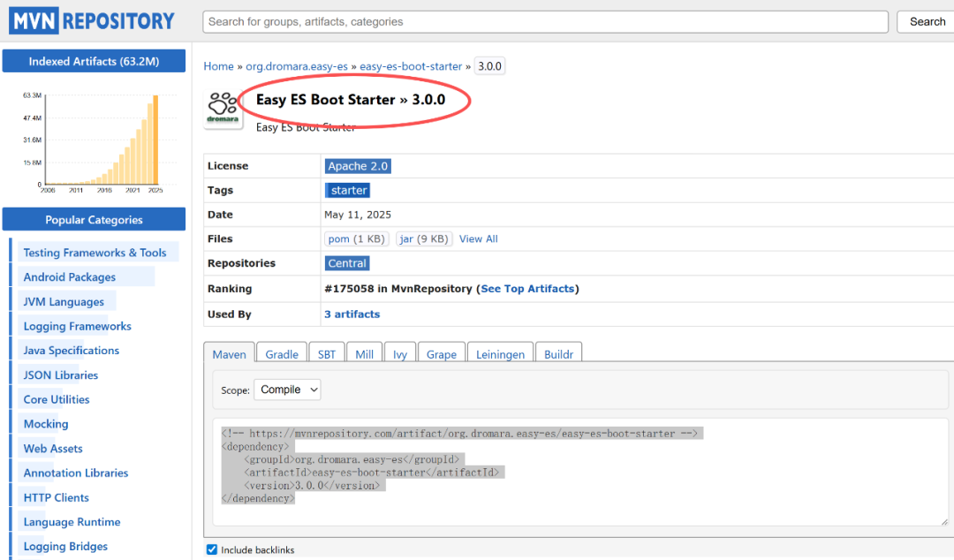The height and width of the screenshot is (560, 954).
Task: Open Logging Frameworks category
Action: (x=77, y=326)
